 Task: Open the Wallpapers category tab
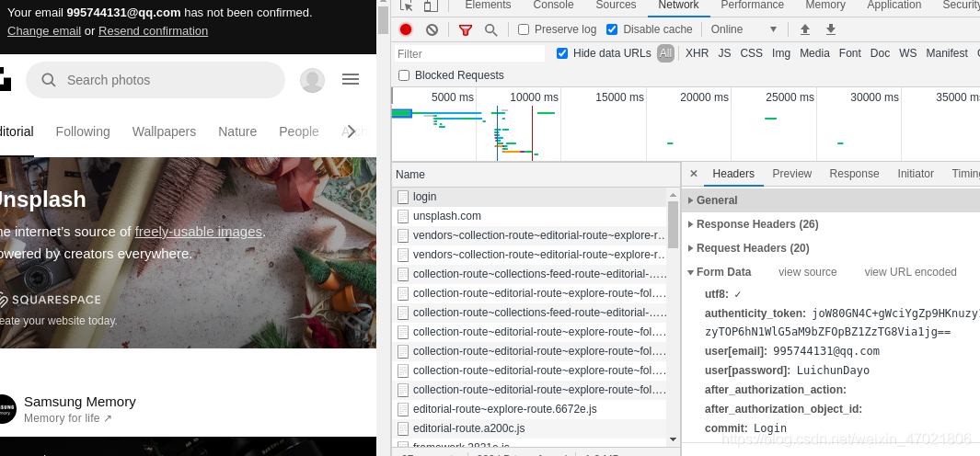(x=164, y=131)
